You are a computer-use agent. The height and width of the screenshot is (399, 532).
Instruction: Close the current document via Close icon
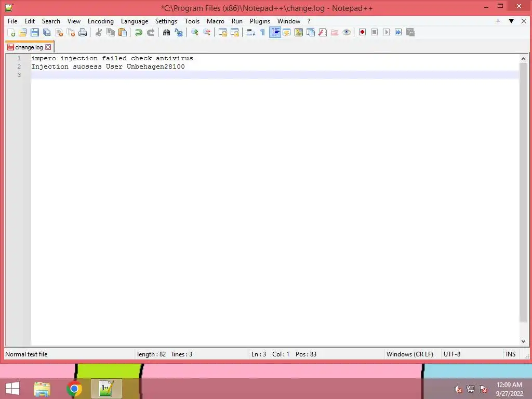pyautogui.click(x=59, y=32)
